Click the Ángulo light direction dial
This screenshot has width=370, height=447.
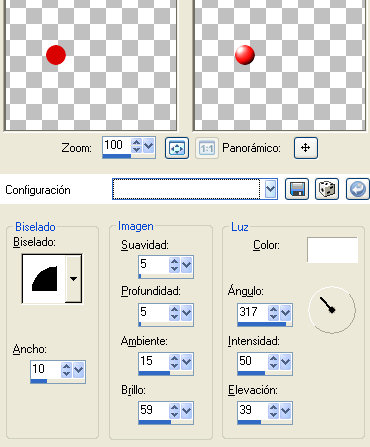click(x=332, y=310)
